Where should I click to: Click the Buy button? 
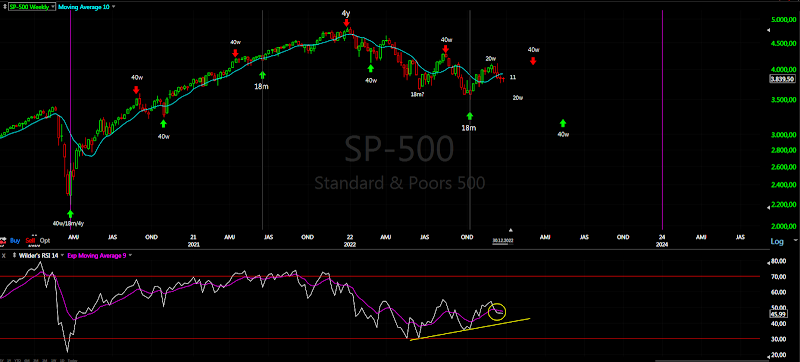click(x=15, y=240)
